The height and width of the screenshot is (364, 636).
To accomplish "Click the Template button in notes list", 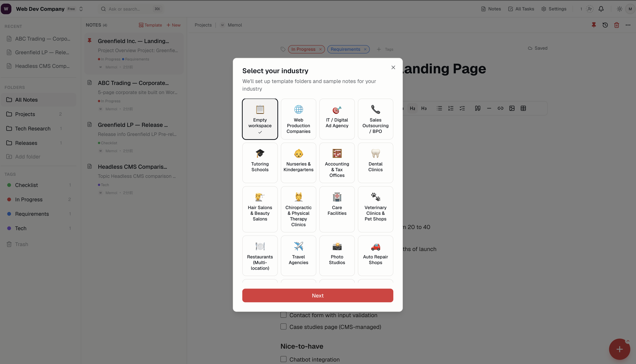I will click(150, 25).
